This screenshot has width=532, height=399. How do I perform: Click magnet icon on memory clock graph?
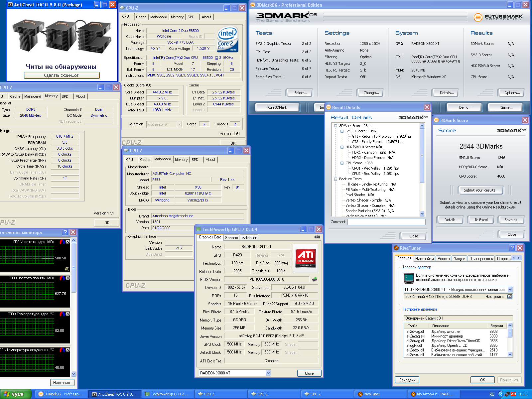(x=62, y=278)
